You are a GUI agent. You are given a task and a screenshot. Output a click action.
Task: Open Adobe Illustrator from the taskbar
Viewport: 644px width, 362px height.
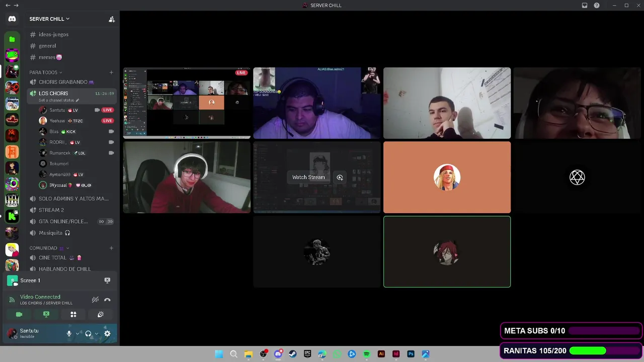381,354
